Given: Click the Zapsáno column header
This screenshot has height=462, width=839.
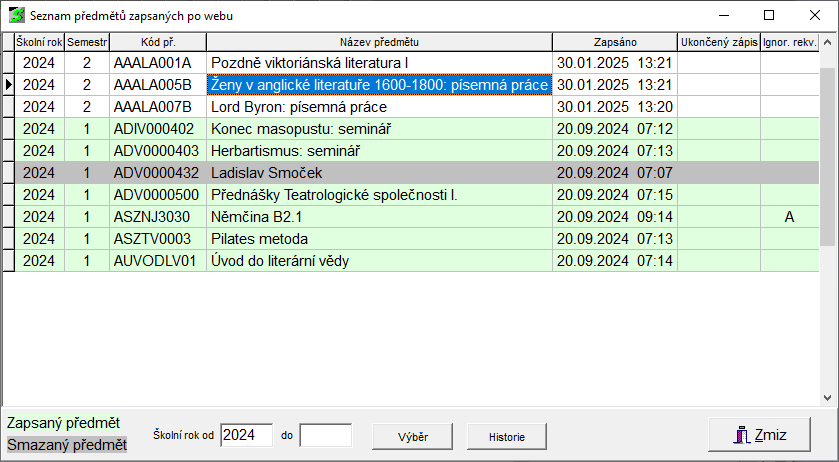Looking at the screenshot, I should tap(615, 41).
